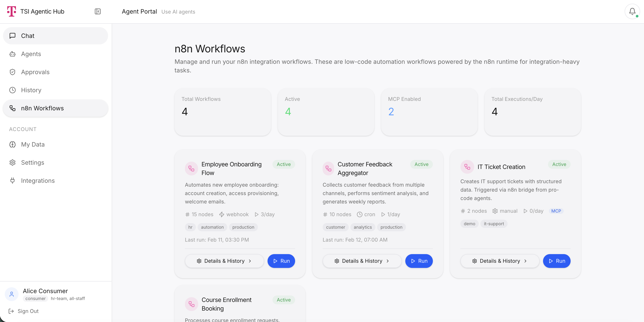Click the Course Enrollment Booking workflow icon
644x322 pixels.
tap(192, 304)
